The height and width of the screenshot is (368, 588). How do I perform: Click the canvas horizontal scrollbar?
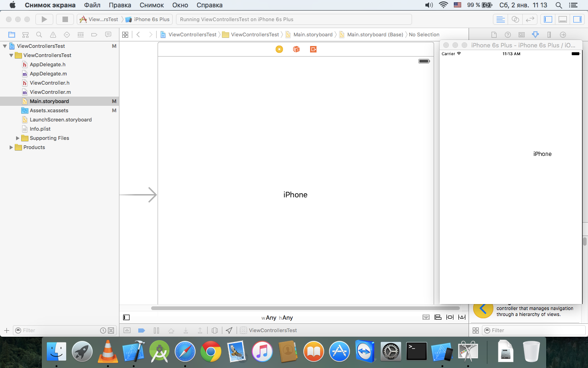point(305,308)
